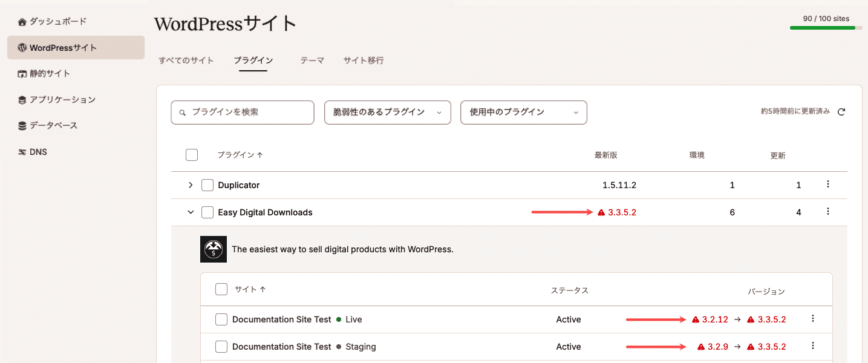Toggle the select-all plugins checkbox
868x363 pixels.
click(192, 155)
